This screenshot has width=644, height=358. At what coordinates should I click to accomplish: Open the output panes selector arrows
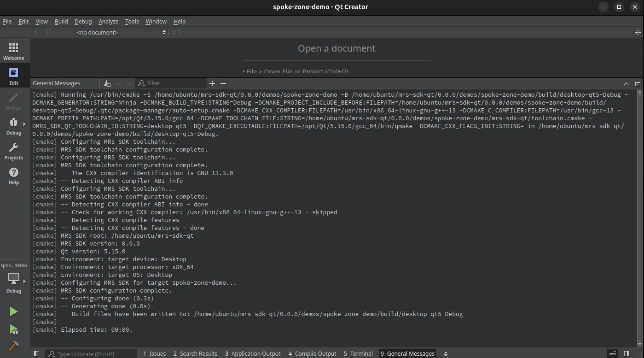pyautogui.click(x=446, y=354)
